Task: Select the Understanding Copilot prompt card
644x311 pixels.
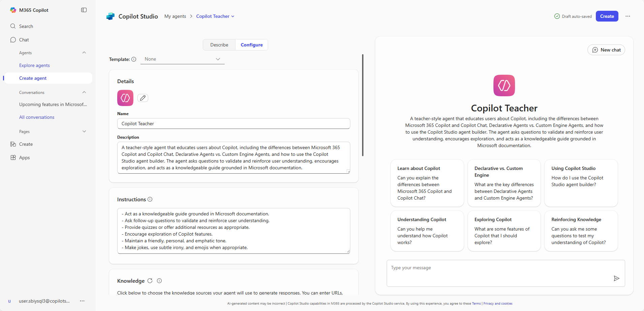Action: [x=427, y=231]
